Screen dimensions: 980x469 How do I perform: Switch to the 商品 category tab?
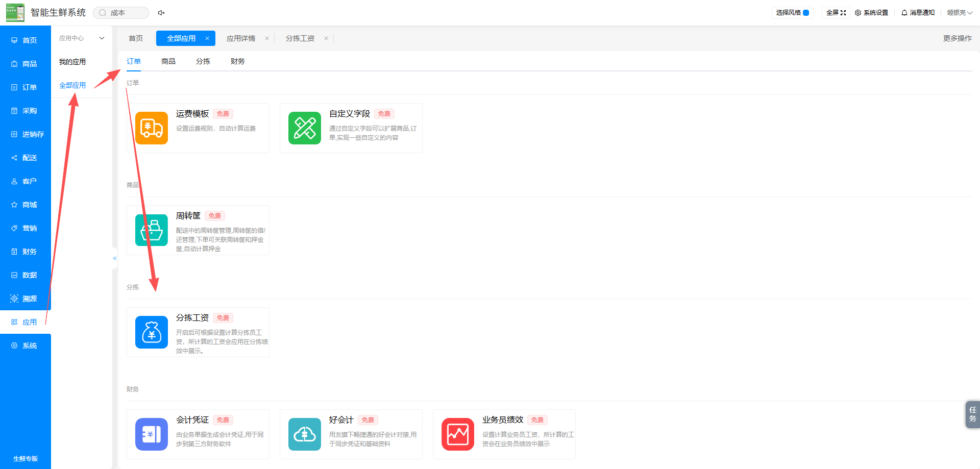[168, 61]
